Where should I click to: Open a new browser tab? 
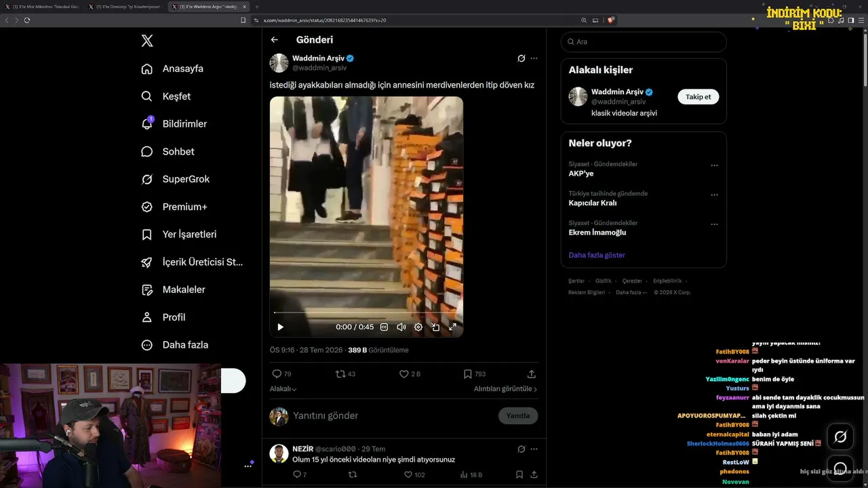257,7
